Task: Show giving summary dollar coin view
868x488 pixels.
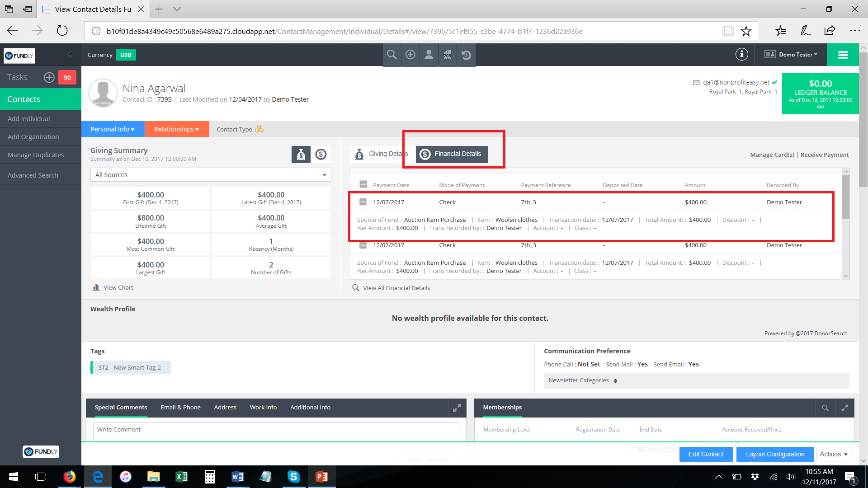Action: pyautogui.click(x=321, y=155)
